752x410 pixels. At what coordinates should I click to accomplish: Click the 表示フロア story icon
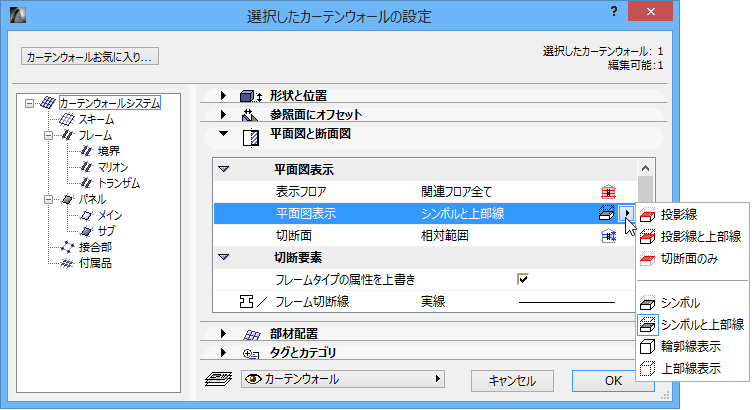click(608, 192)
